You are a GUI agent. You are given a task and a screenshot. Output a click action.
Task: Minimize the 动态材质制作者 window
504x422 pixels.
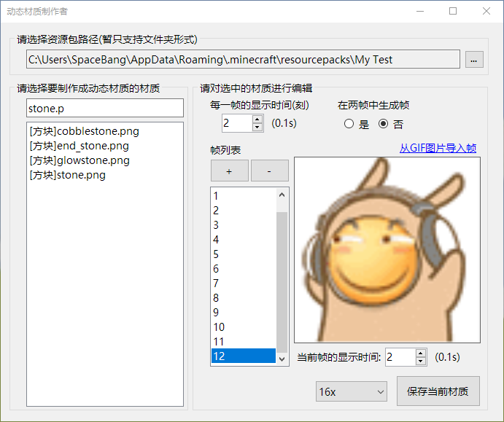pos(420,11)
